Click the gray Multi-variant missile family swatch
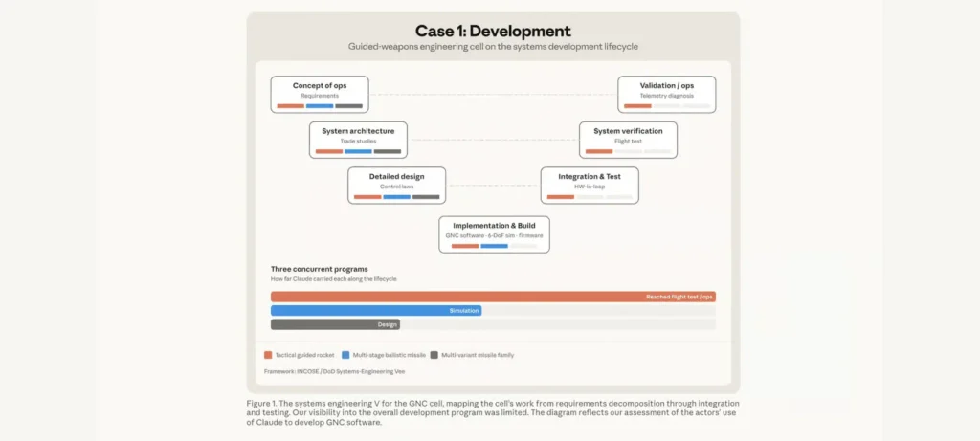The height and width of the screenshot is (441, 980). coord(434,355)
